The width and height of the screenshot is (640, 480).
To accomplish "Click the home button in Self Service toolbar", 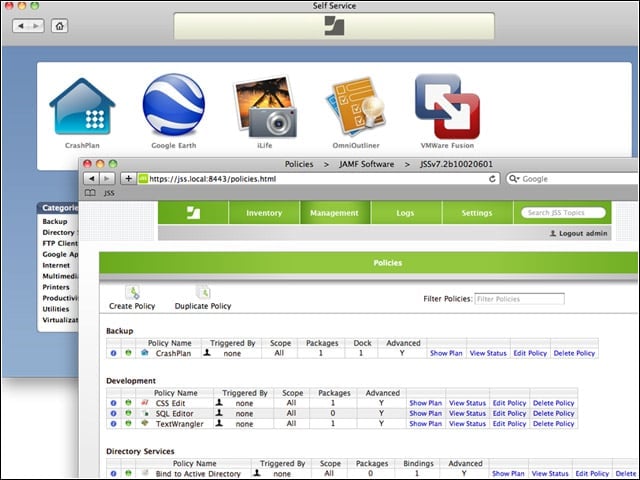I will [60, 26].
